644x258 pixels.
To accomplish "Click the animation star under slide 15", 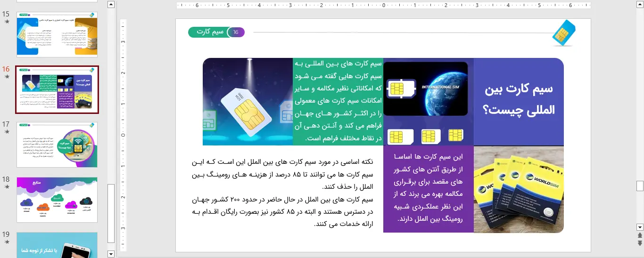I will 7,22.
